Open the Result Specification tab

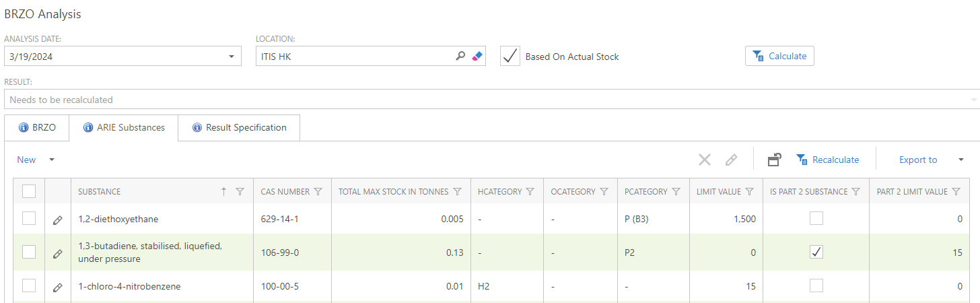[239, 127]
